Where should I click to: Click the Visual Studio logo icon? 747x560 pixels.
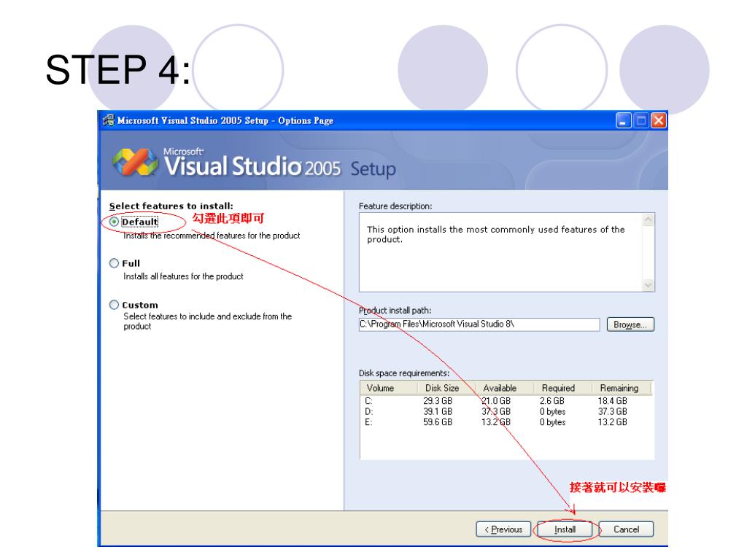pos(135,162)
